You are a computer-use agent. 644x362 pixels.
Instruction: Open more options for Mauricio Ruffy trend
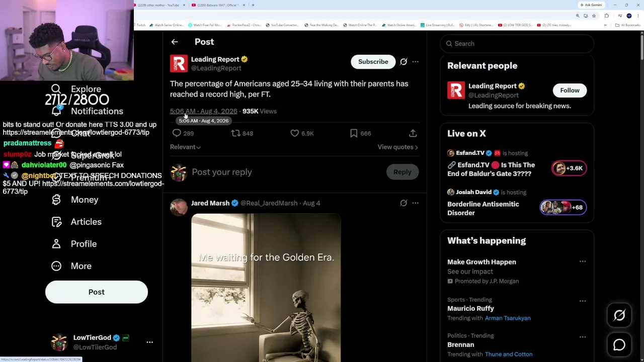[x=583, y=301]
